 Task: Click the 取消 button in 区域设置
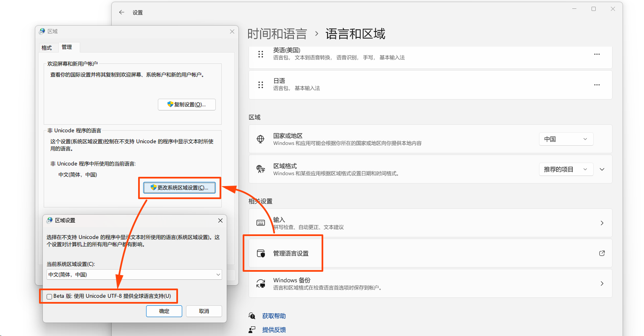(204, 311)
